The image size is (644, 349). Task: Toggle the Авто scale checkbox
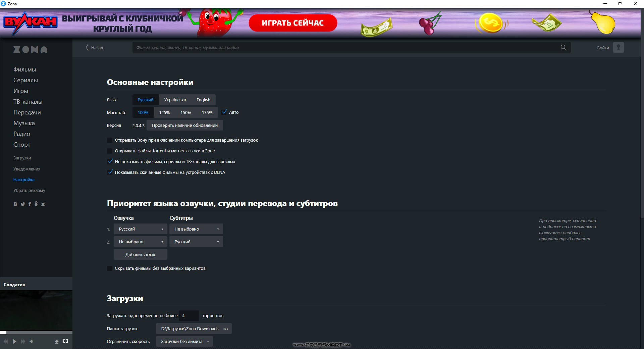point(224,112)
